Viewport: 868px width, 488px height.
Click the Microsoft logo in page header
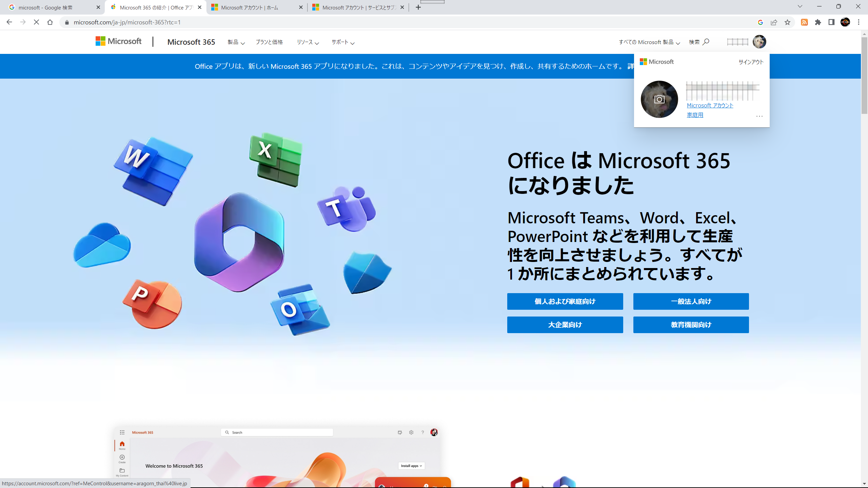(x=118, y=41)
